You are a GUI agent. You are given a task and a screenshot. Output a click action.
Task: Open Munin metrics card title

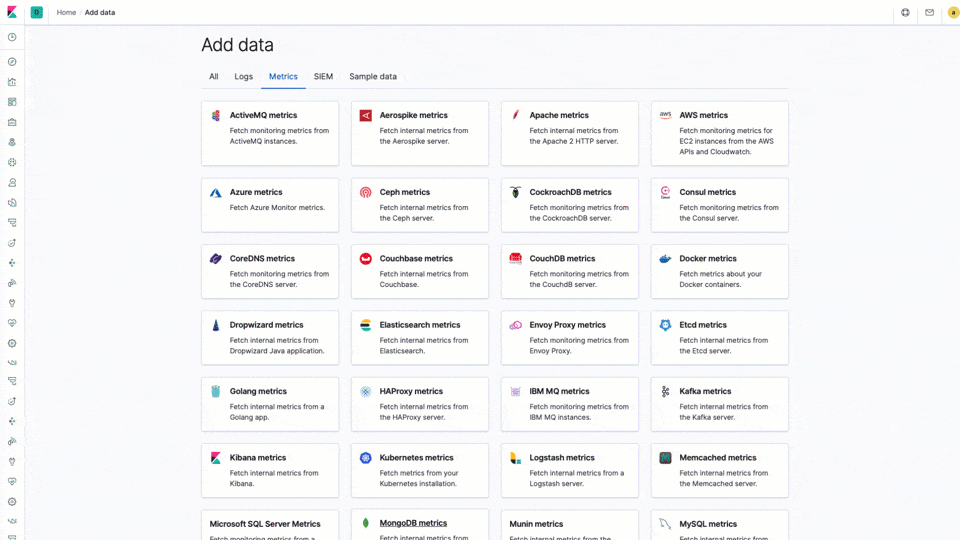(536, 524)
